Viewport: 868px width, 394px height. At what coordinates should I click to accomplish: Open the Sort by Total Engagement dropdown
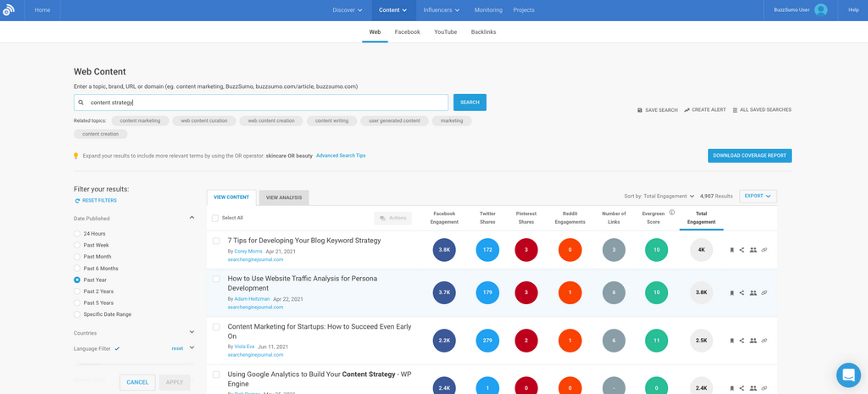(659, 196)
